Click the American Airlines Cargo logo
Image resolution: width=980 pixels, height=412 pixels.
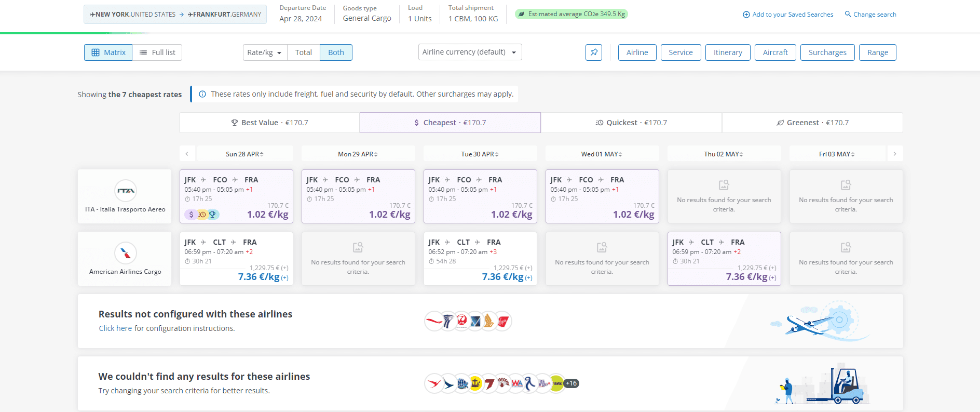tap(126, 253)
